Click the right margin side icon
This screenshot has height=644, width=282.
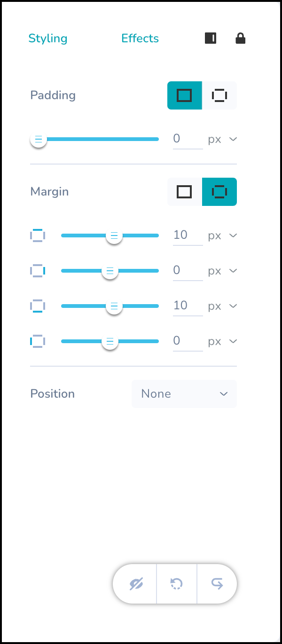click(x=38, y=271)
